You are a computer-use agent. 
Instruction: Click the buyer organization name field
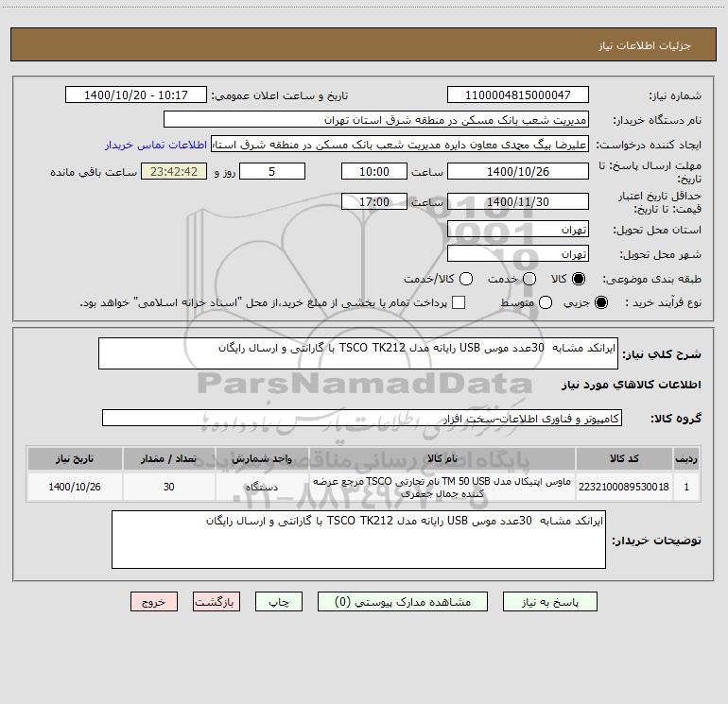coord(376,119)
